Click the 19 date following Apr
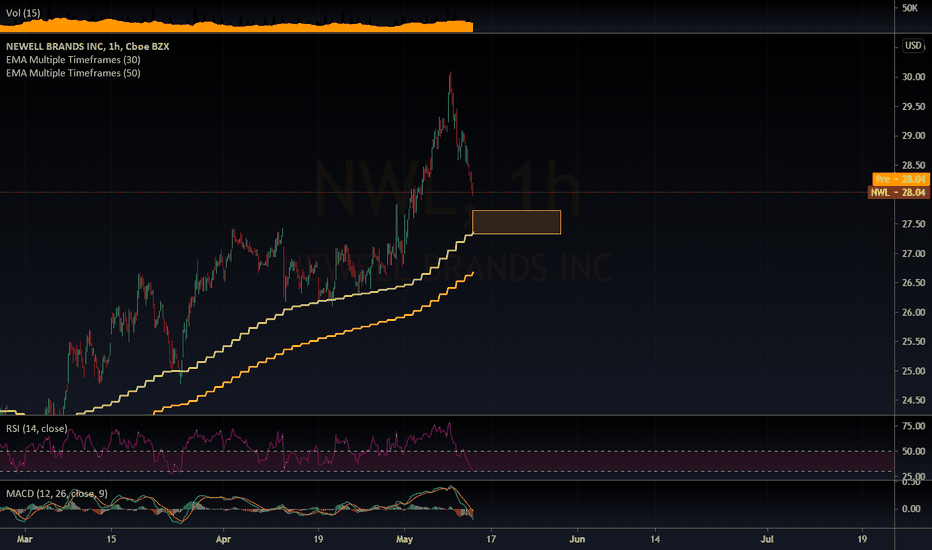932x550 pixels. pos(318,539)
